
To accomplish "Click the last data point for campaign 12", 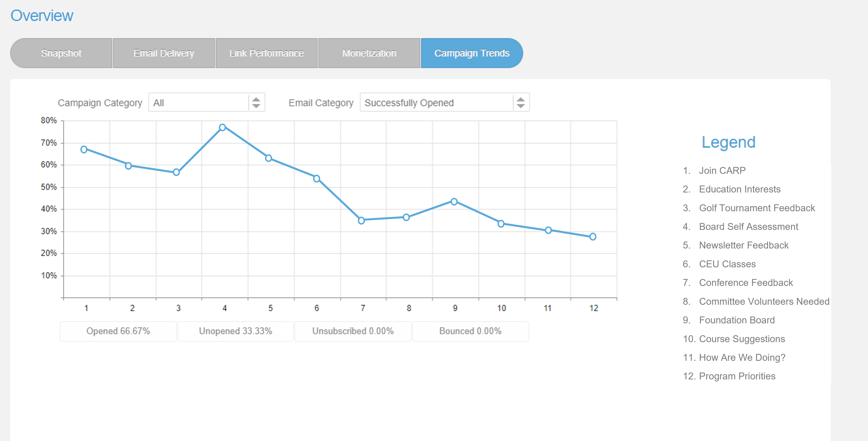I will [593, 237].
